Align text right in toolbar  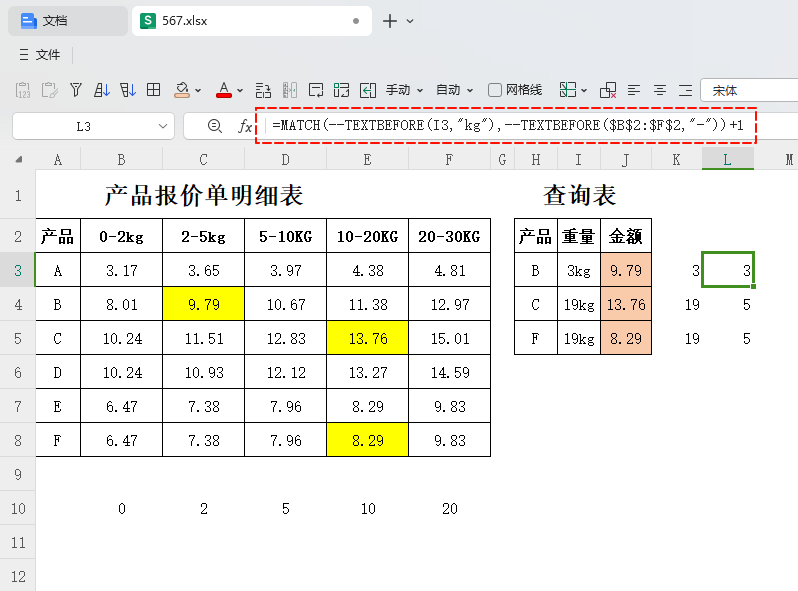click(x=686, y=90)
